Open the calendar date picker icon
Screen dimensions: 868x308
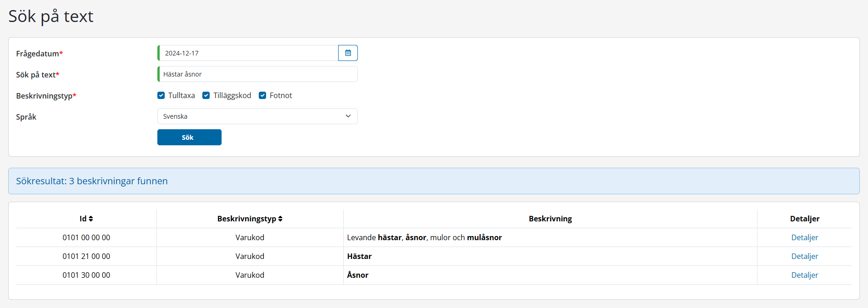pos(348,53)
